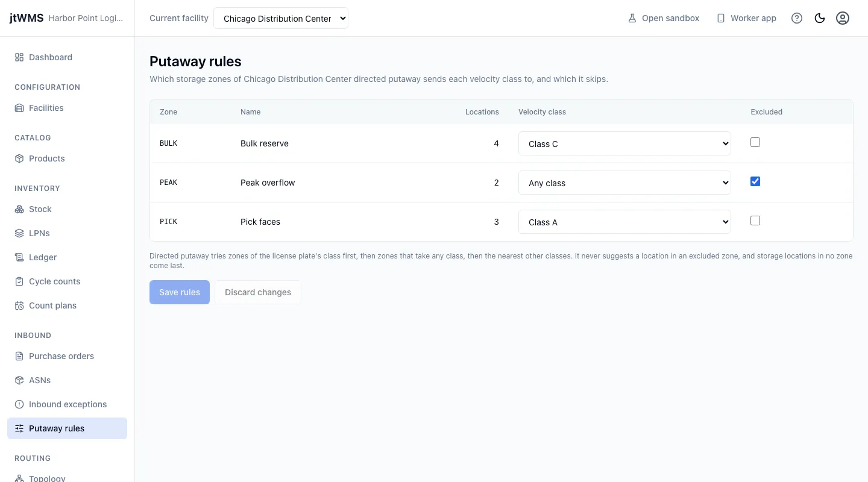Click the Cycle counts clipboard icon
Image resolution: width=868 pixels, height=482 pixels.
pos(19,281)
